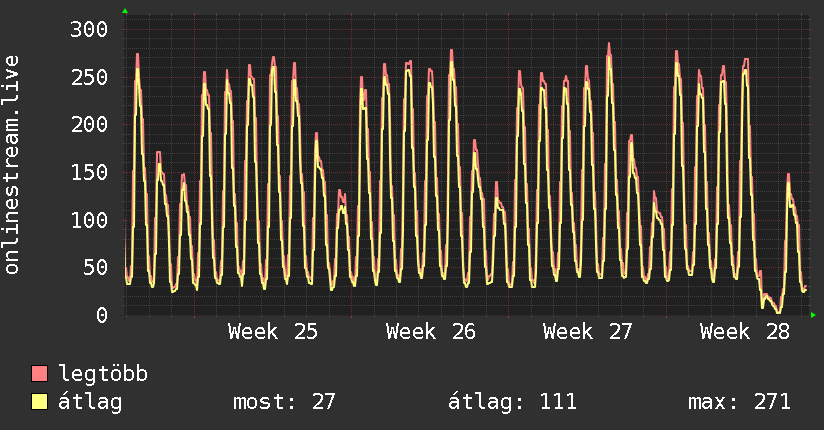The image size is (824, 430).
Task: Click the yellow átlag legend color swatch
Action: pyautogui.click(x=39, y=402)
